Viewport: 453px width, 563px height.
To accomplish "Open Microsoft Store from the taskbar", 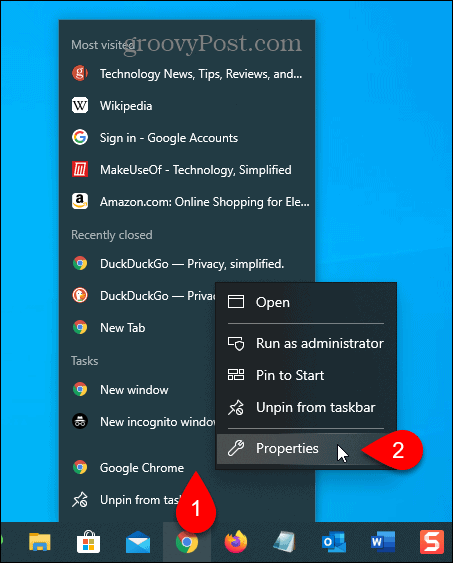I will 88,542.
